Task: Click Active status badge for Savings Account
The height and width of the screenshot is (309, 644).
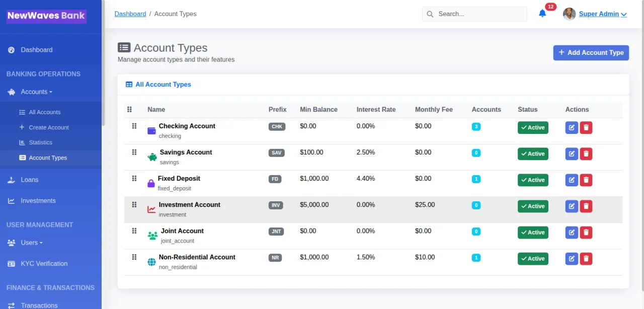Action: [x=533, y=153]
